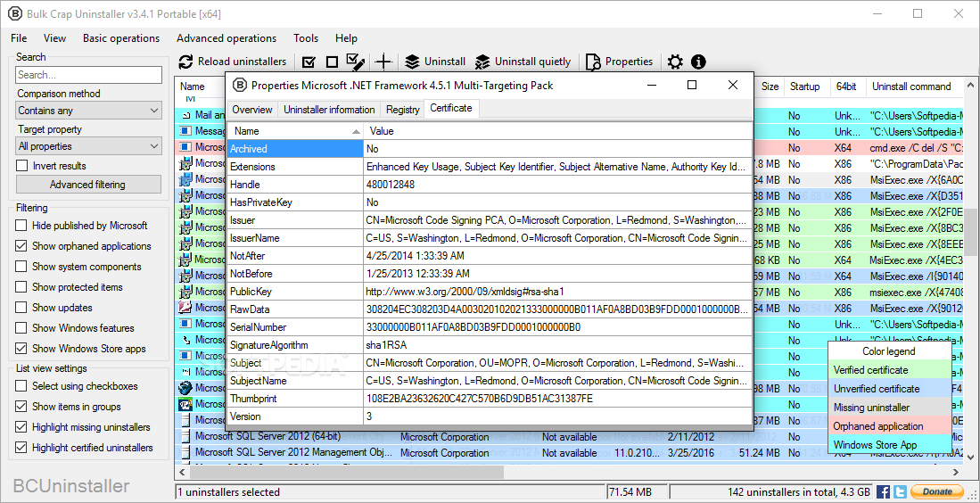This screenshot has width=980, height=503.
Task: Toggle Select using checkboxes option
Action: coord(21,386)
